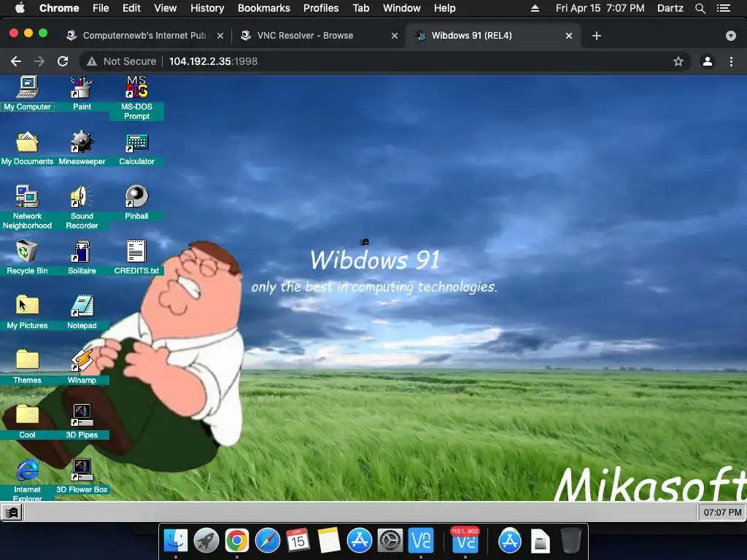Click the address bar URL field

(384, 61)
